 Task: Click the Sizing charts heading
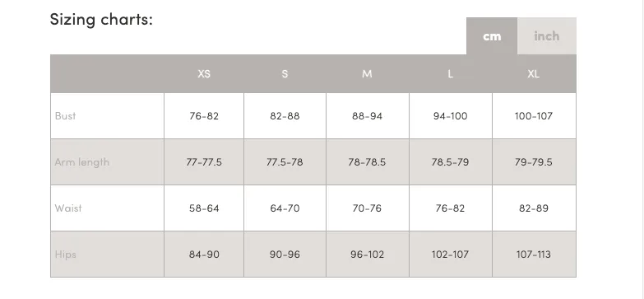pos(101,19)
